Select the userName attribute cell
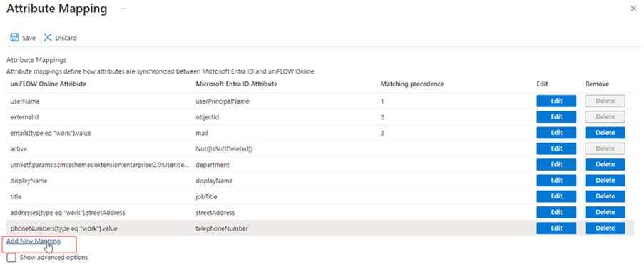Viewport: 644px width, 272px height. point(25,101)
